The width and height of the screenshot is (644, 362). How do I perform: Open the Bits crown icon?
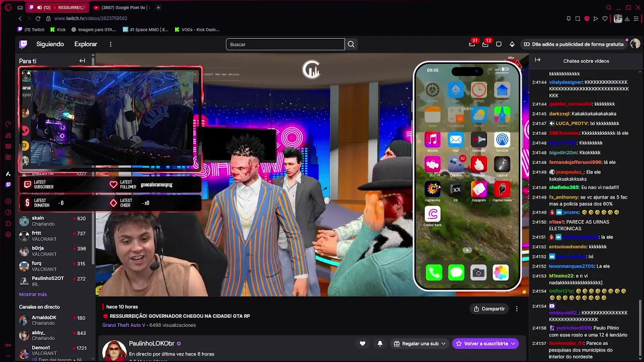tap(512, 44)
